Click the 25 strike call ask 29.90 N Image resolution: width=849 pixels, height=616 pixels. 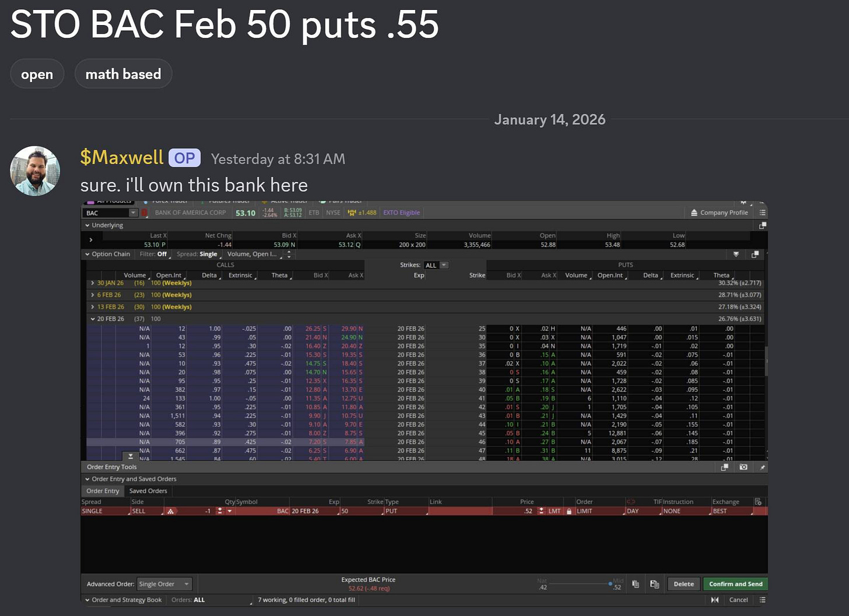[x=352, y=329]
